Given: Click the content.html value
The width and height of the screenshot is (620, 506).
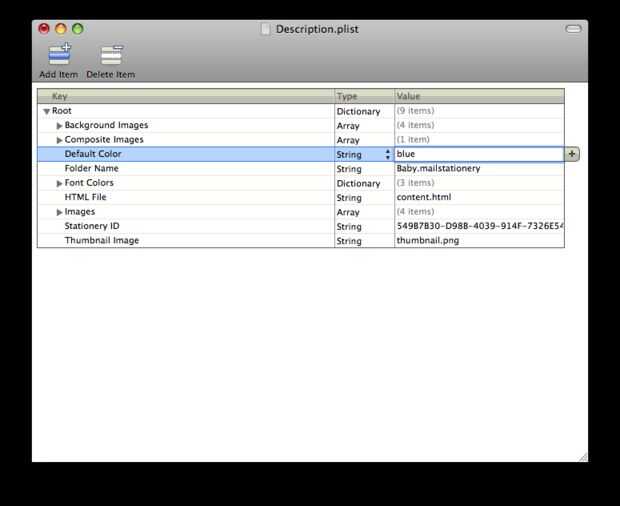Looking at the screenshot, I should [423, 197].
